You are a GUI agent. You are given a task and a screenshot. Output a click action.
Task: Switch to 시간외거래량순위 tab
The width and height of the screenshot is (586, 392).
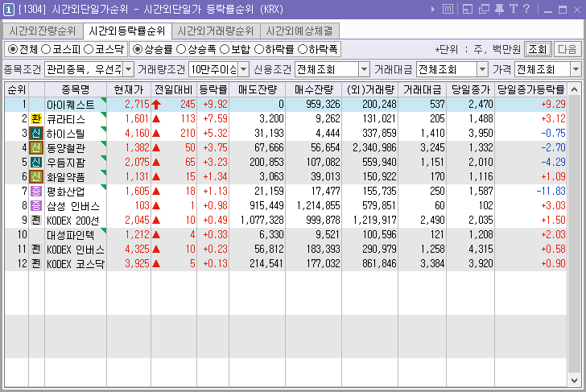pyautogui.click(x=216, y=31)
